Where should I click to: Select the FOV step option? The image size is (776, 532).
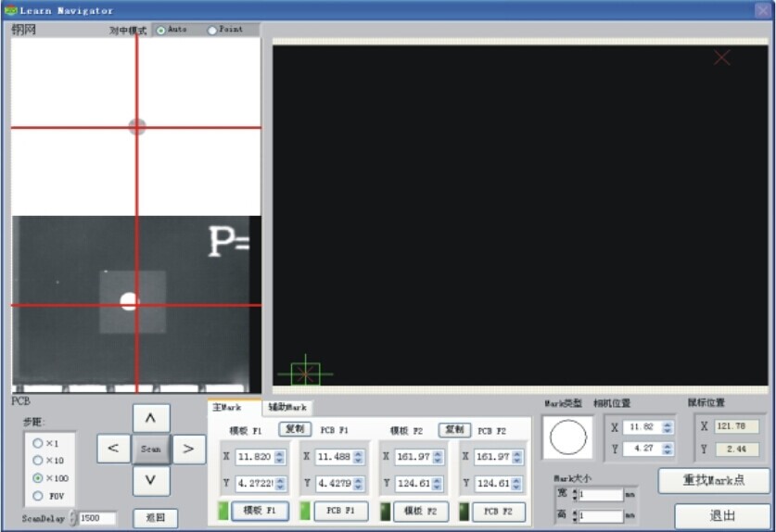(38, 496)
